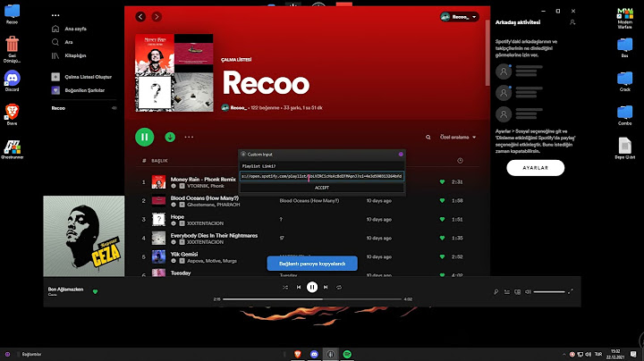
Task: Toggle heart on Everybody Dies In Their Nightmares
Action: click(443, 238)
